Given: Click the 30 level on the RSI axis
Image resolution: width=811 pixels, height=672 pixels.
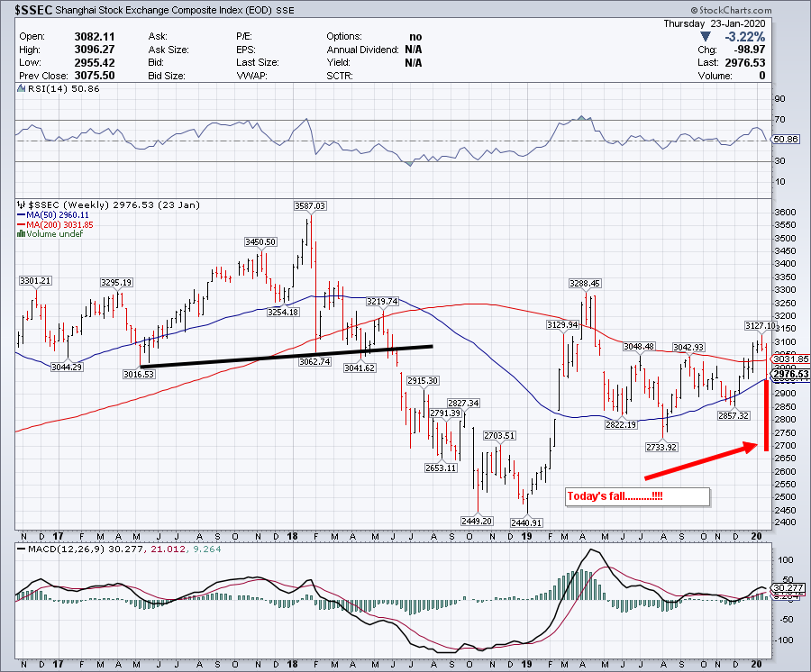Looking at the screenshot, I should [x=780, y=160].
